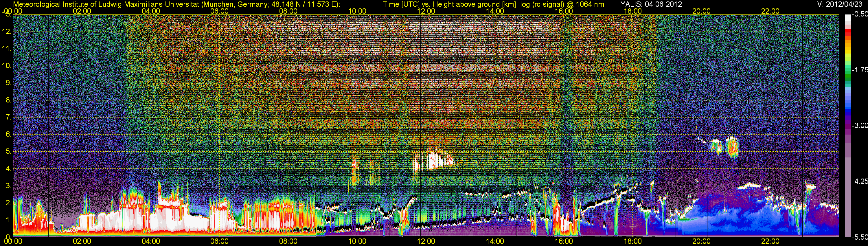Viewport: 868px width, 246px height.
Task: Click the -1.75 color scale value
Action: pos(860,70)
